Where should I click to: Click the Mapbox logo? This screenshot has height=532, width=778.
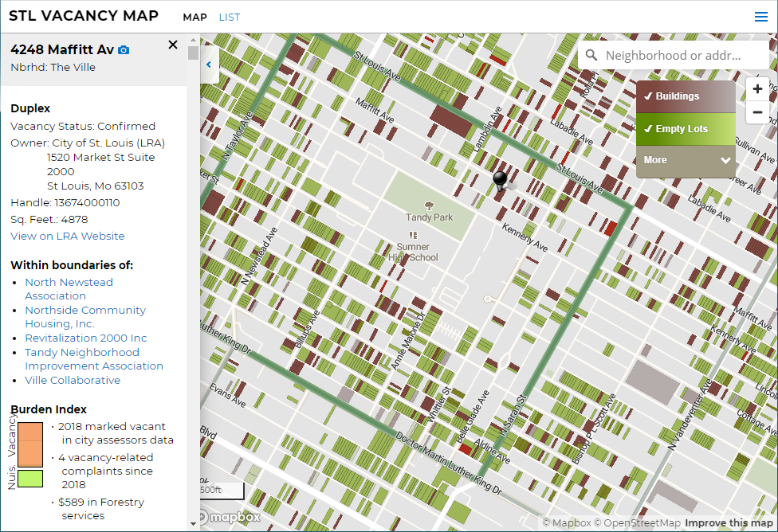point(230,517)
